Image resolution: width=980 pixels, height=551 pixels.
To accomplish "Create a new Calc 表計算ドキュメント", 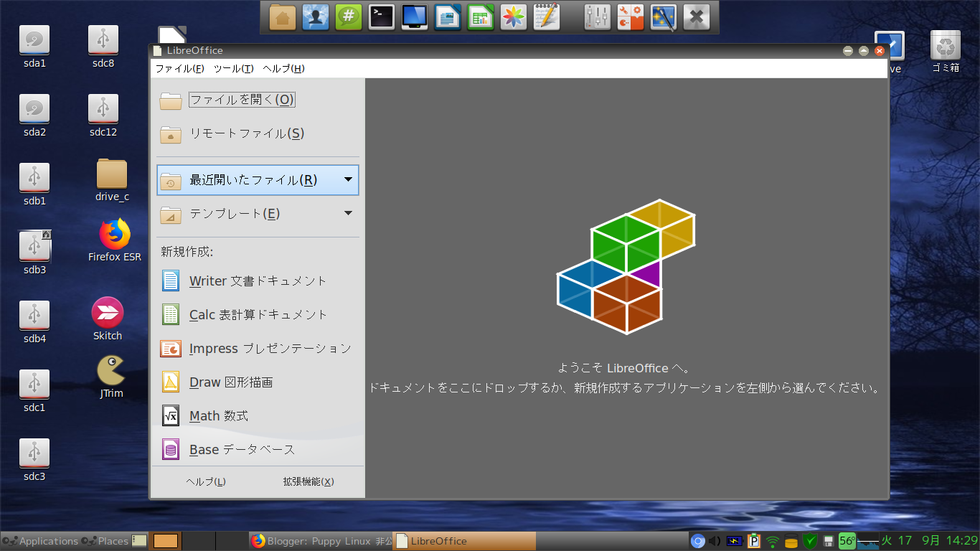I will 258,314.
